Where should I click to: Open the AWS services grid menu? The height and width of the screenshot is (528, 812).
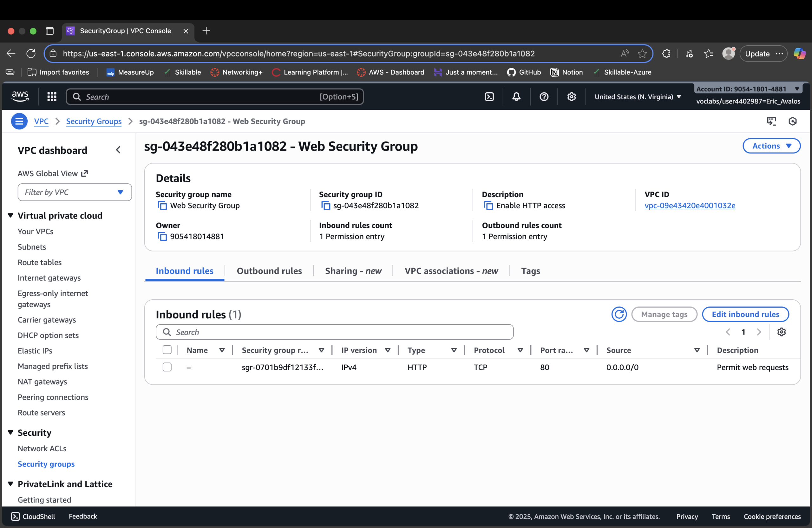coord(51,96)
